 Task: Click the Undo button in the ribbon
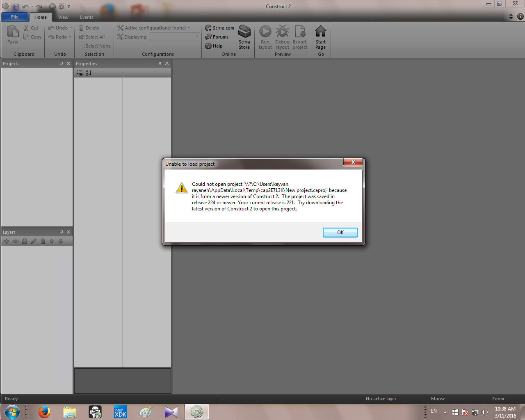pyautogui.click(x=58, y=28)
